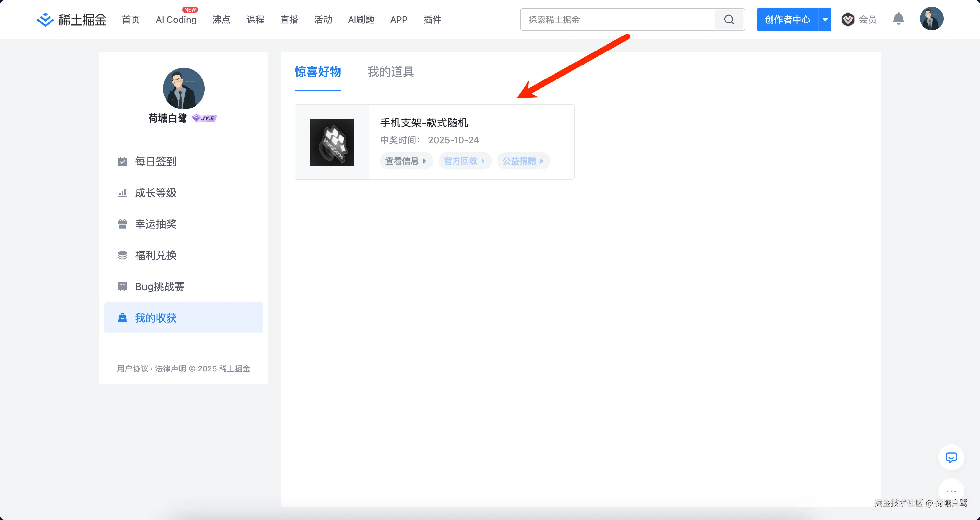Select the 每日签到 check-in icon
This screenshot has width=980, height=520.
click(x=122, y=161)
